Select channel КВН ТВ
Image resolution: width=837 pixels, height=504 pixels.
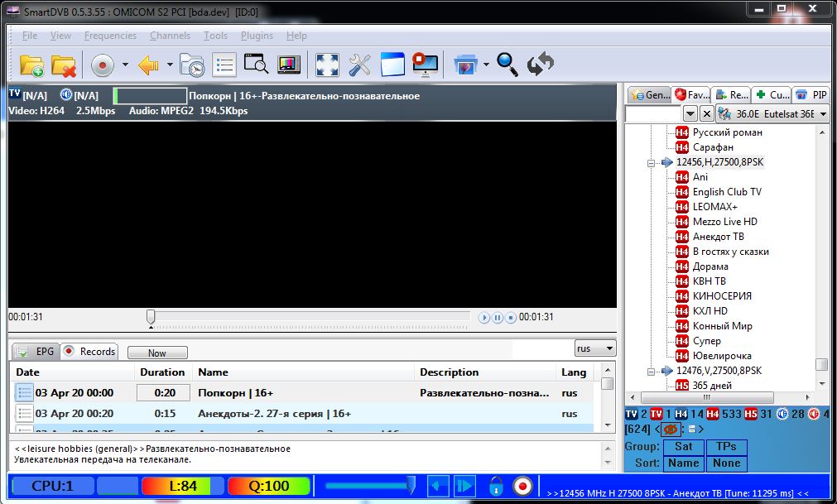tap(709, 281)
